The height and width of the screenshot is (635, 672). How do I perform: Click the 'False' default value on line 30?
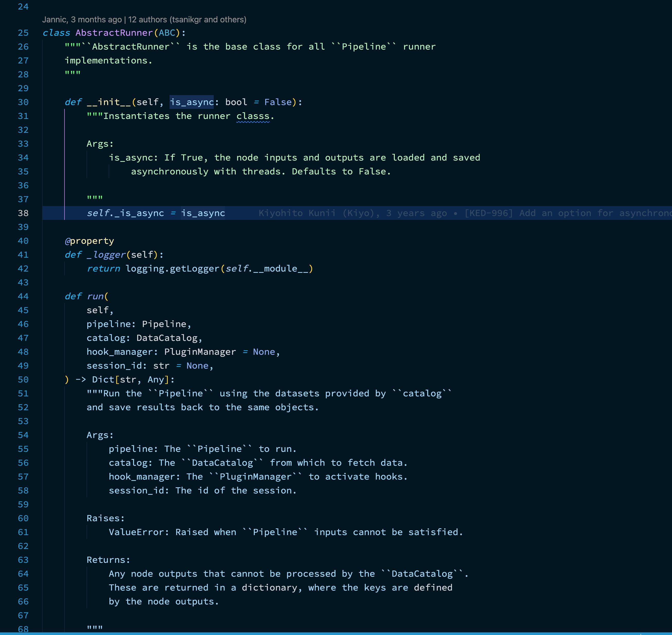coord(278,102)
